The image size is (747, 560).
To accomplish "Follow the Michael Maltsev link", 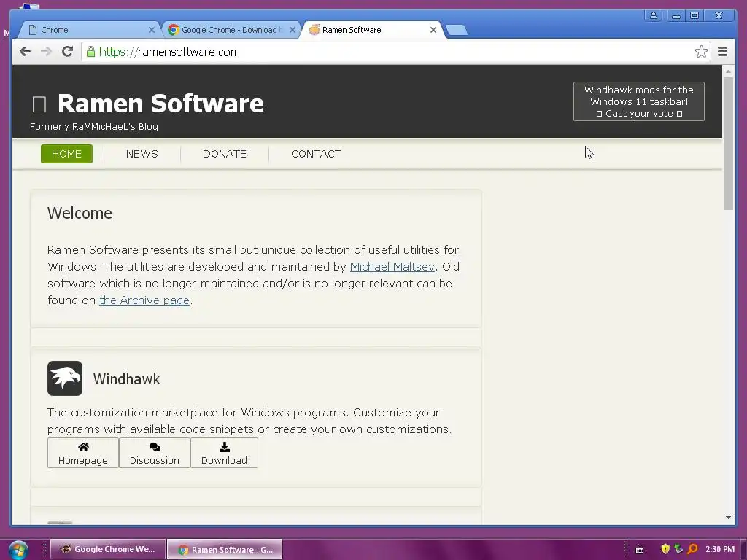I will 392,267.
